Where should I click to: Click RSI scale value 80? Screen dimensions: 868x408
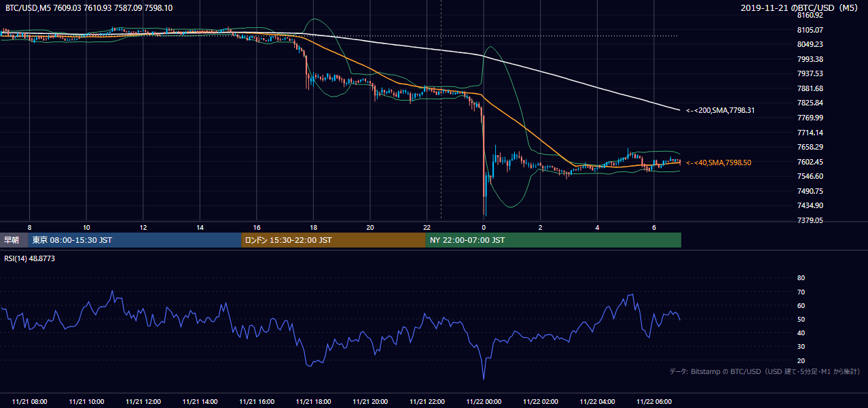801,278
